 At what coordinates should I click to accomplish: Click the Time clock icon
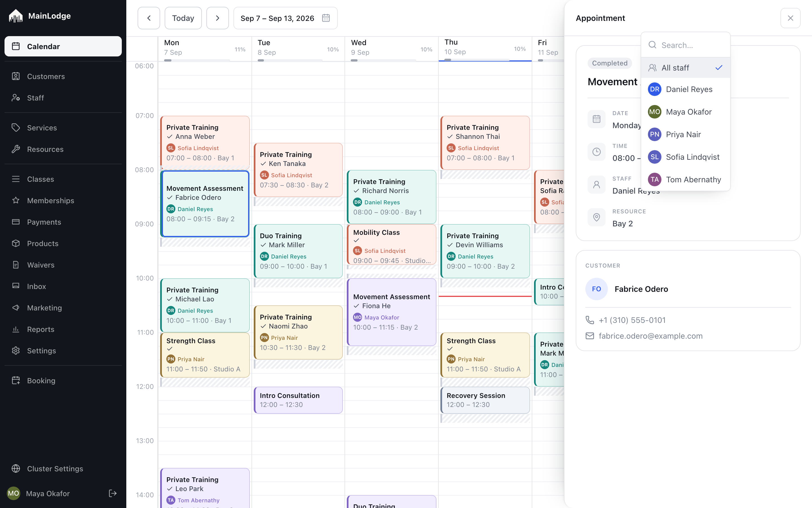tap(597, 152)
